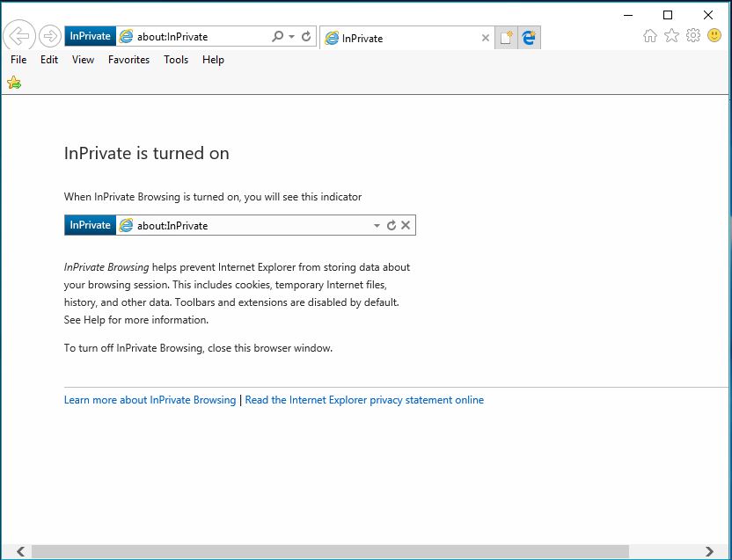Click the search magnifier in address bar
This screenshot has height=560, width=732.
(x=277, y=36)
